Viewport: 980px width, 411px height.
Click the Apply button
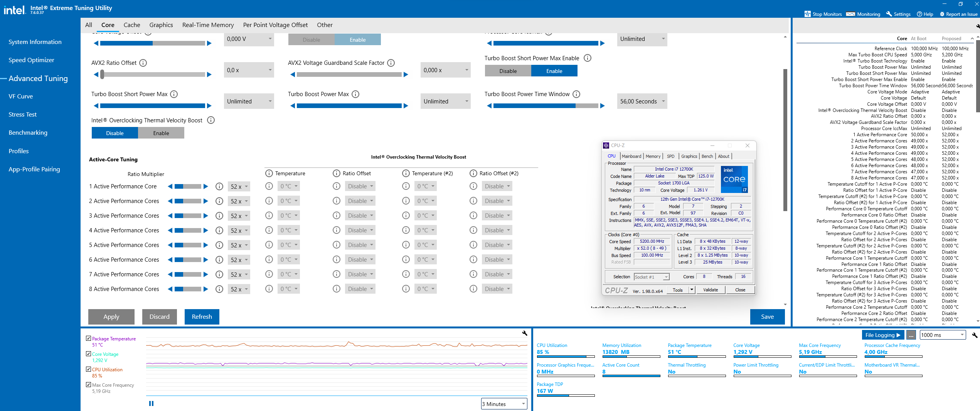point(111,317)
